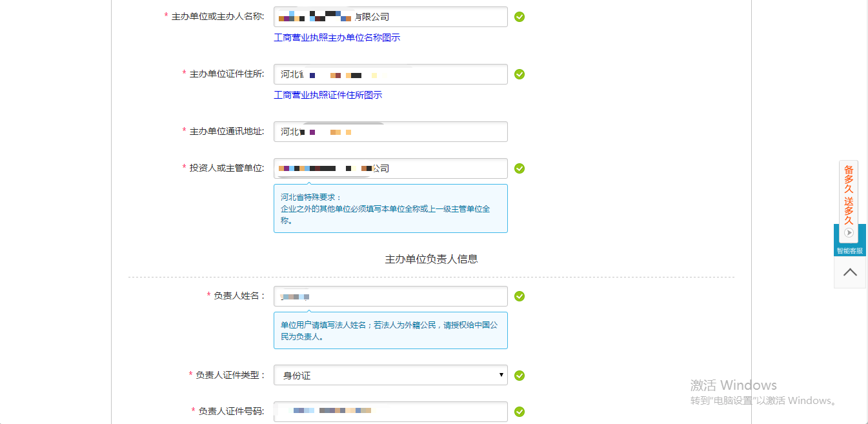Open the 智能客服 assistant
This screenshot has width=868, height=424.
tap(850, 250)
